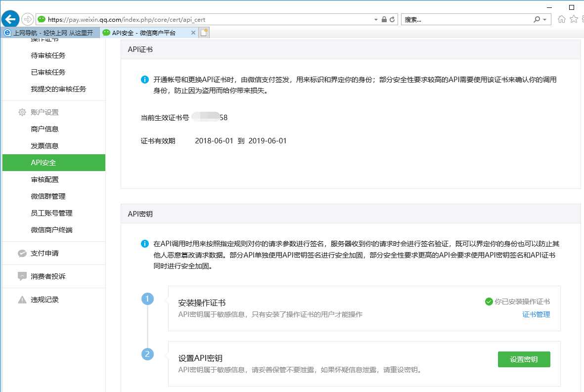
Task: Click the browser forward arrow button
Action: click(x=28, y=19)
